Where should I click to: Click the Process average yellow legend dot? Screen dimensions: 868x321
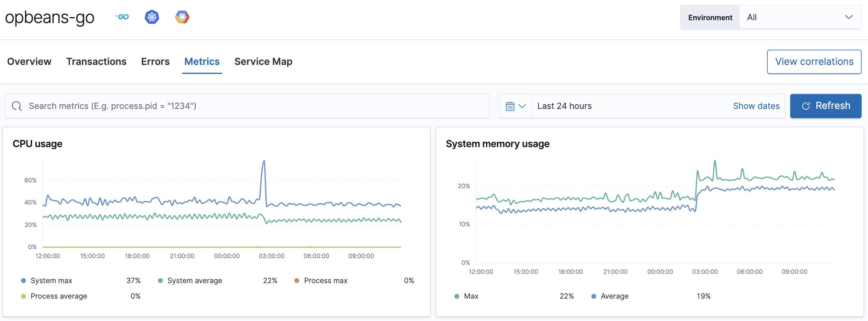point(23,296)
